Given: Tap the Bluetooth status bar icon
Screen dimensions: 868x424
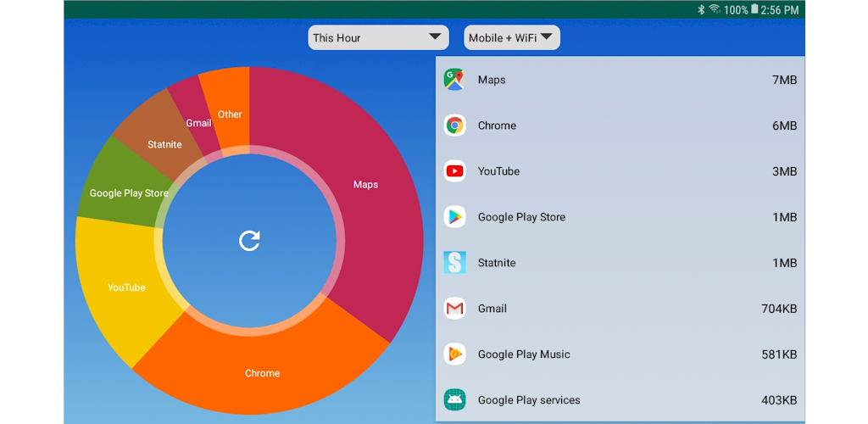Looking at the screenshot, I should tap(700, 9).
